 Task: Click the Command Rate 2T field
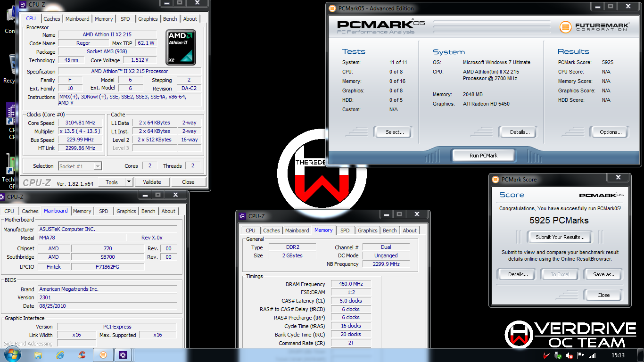tap(351, 343)
